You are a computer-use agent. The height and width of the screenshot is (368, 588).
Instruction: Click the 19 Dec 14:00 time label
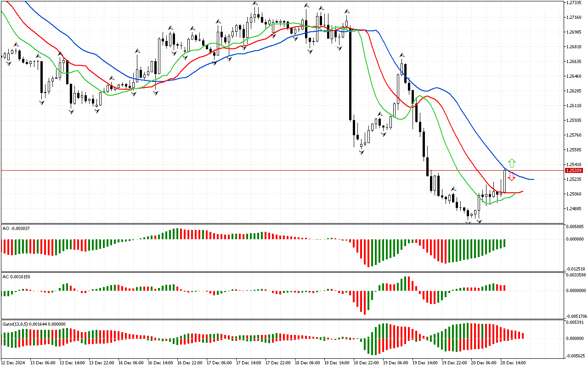425,363
